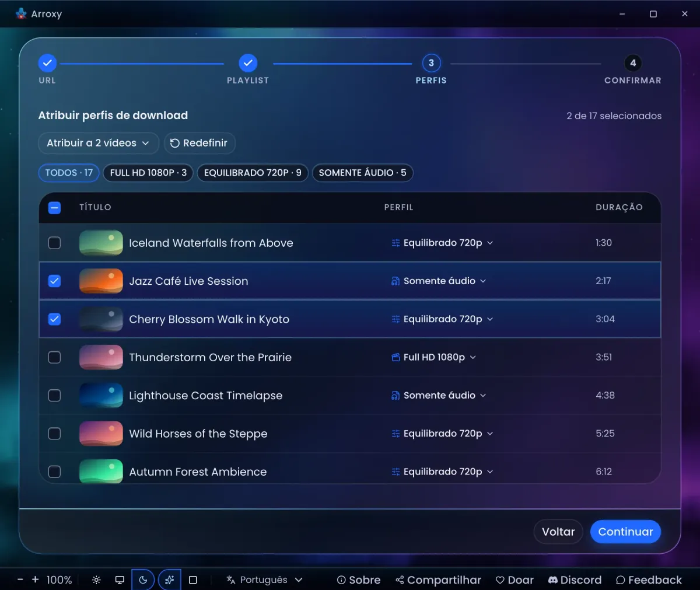Select dark theme moon icon
The height and width of the screenshot is (590, 700).
(143, 580)
